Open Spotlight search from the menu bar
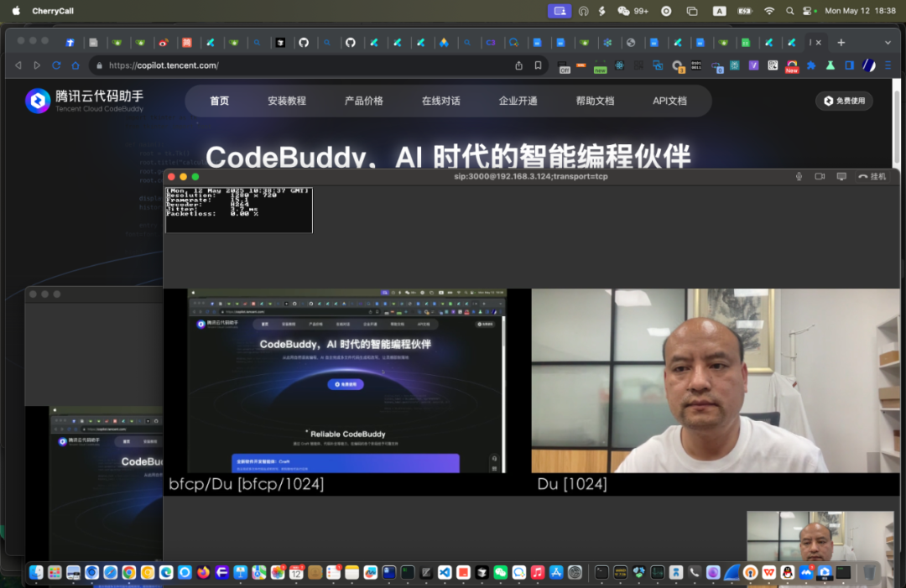The height and width of the screenshot is (588, 906). click(x=789, y=10)
